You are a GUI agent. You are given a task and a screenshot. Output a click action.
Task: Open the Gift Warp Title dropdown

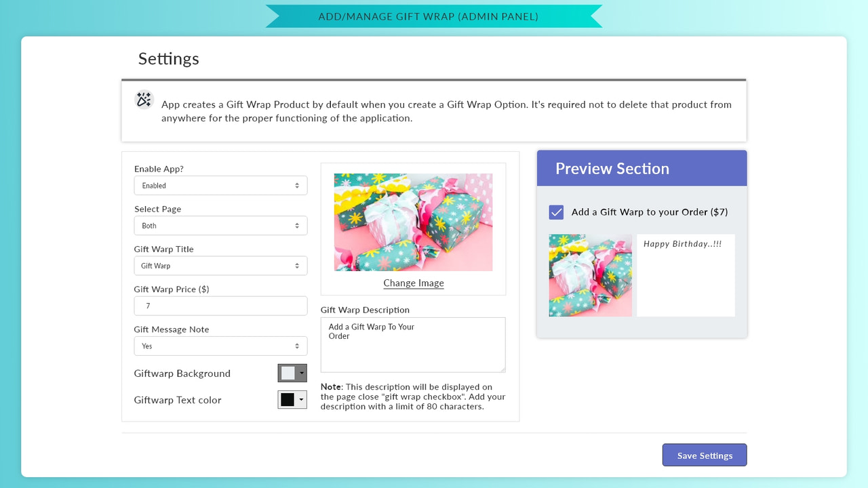(220, 266)
